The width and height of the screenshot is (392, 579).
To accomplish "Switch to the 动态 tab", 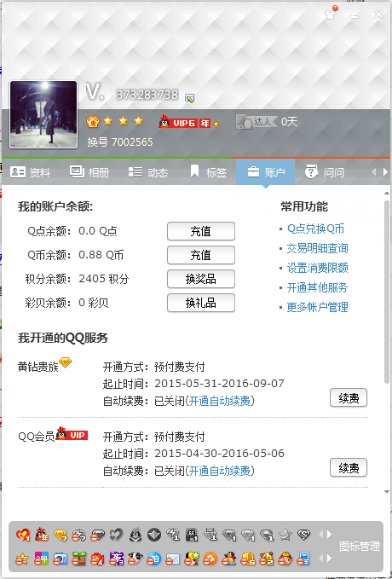I will pos(148,172).
